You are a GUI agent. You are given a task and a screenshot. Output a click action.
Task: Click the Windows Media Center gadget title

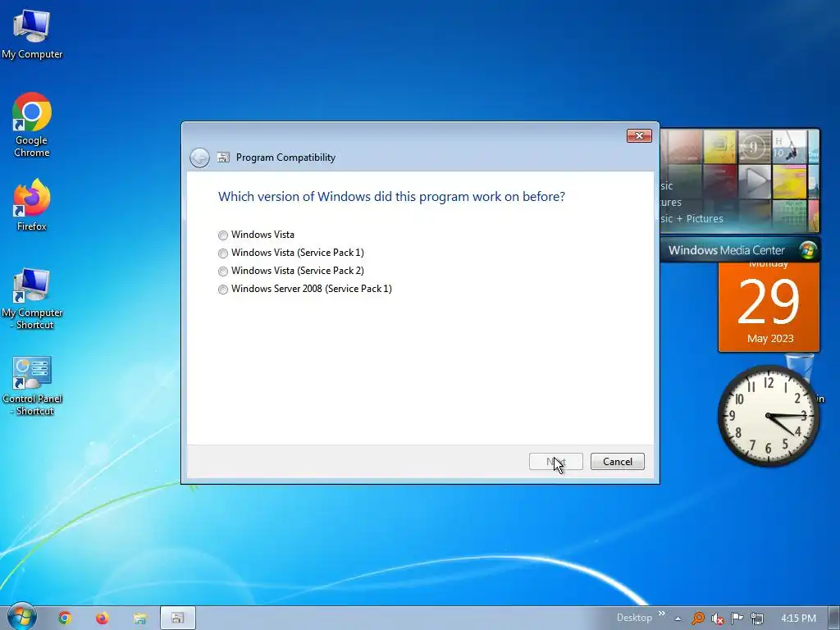pos(726,250)
